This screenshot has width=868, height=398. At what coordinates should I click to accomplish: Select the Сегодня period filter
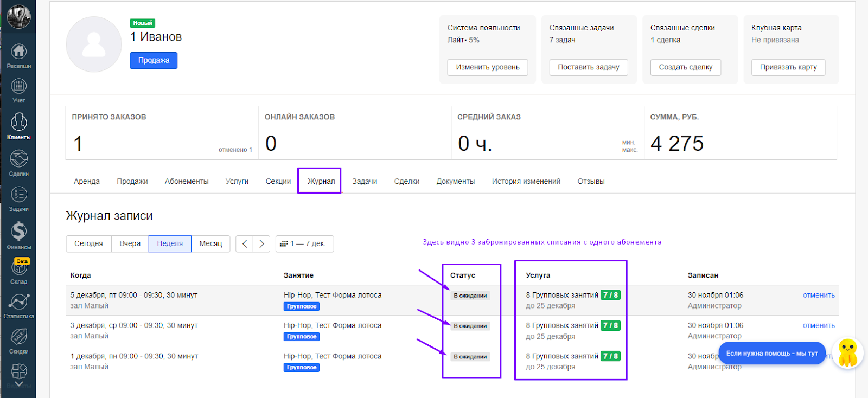tap(88, 244)
